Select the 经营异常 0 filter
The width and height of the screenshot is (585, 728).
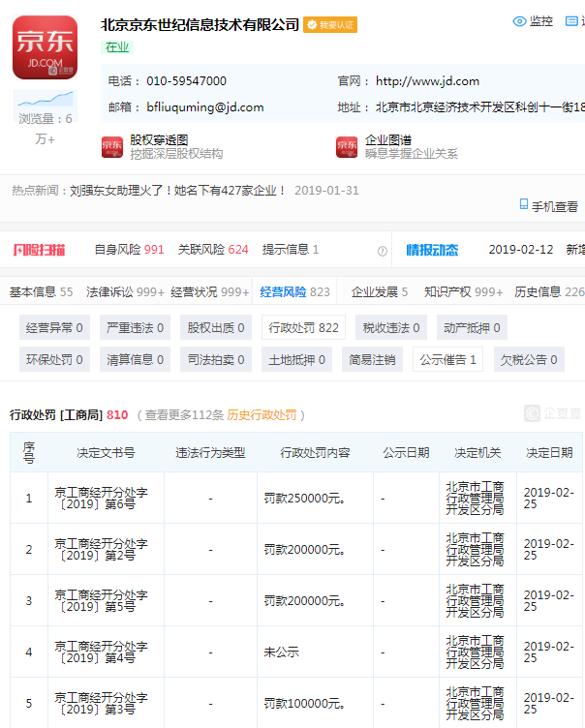click(54, 328)
